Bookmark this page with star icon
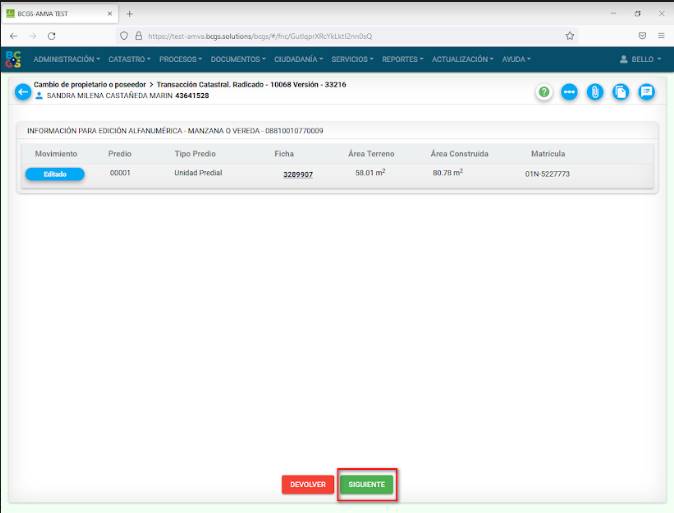This screenshot has width=674, height=513. pos(570,35)
